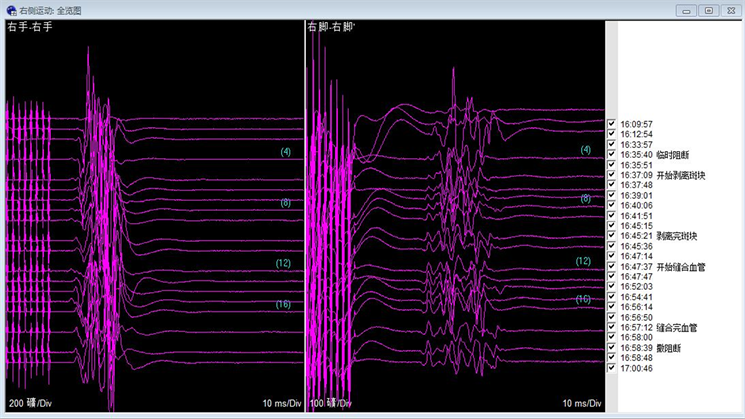Uncheck the last trace at 17:00:46

612,368
